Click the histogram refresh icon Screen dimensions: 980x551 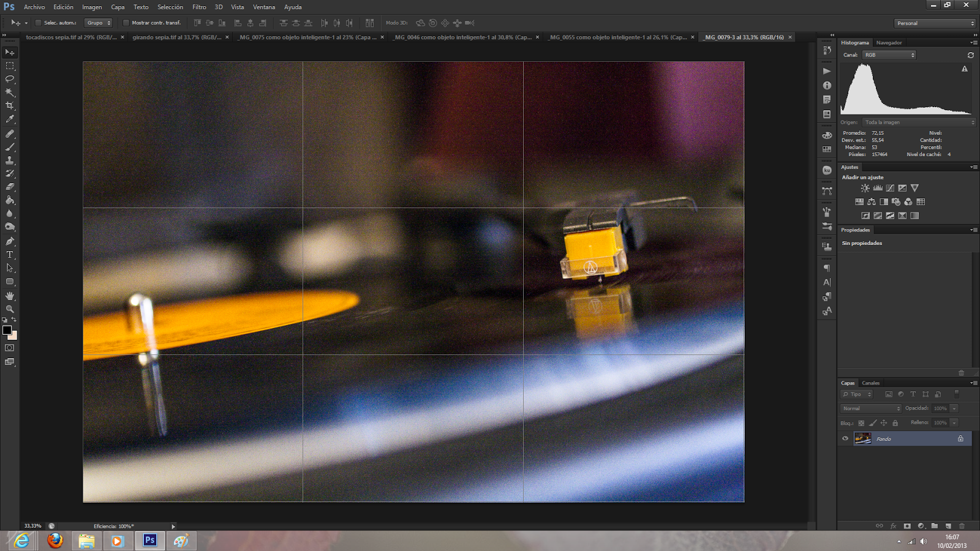(x=971, y=55)
